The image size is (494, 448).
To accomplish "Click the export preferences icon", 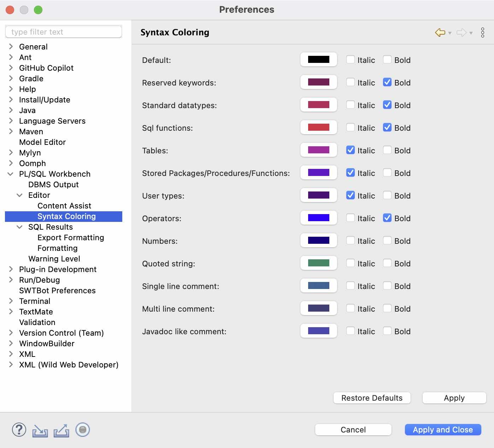I will coord(61,430).
